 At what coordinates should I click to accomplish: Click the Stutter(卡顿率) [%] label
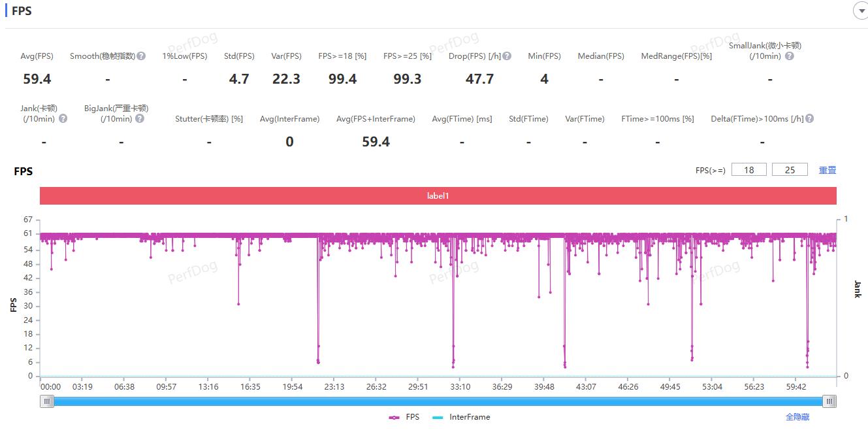(x=209, y=119)
